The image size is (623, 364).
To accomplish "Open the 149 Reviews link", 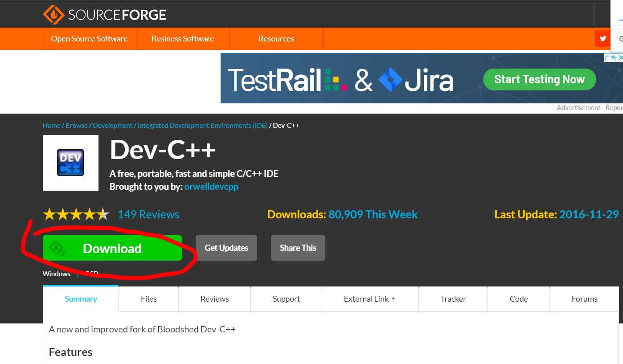I will point(148,214).
